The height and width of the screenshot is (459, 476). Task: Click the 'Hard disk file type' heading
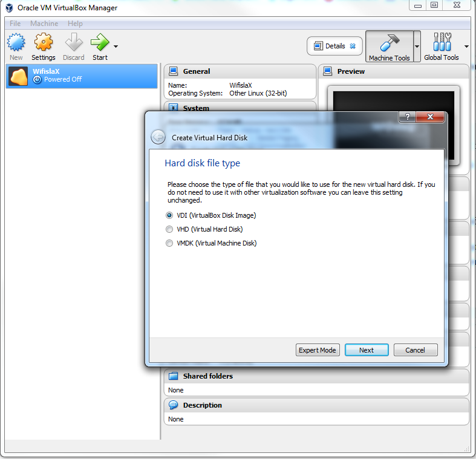(x=203, y=163)
